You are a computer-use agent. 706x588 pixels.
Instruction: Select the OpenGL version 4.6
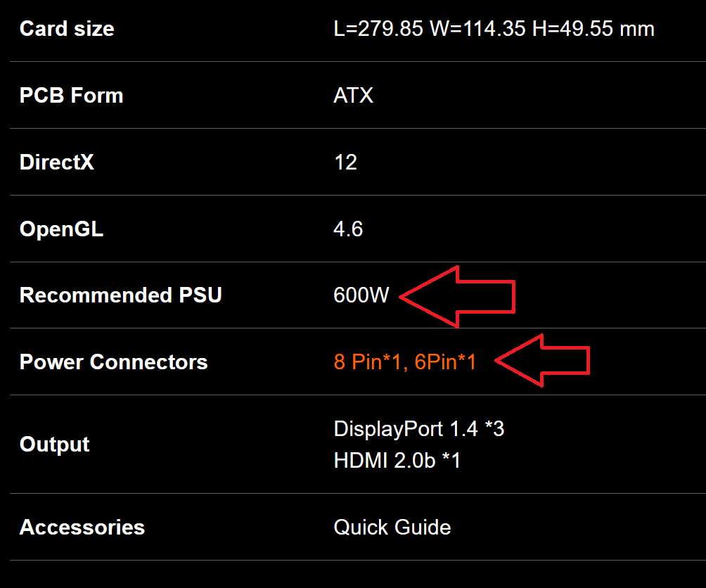[x=348, y=229]
